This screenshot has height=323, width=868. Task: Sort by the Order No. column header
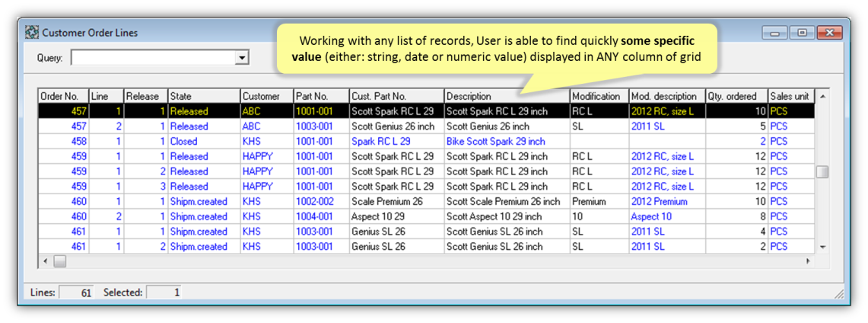point(62,97)
